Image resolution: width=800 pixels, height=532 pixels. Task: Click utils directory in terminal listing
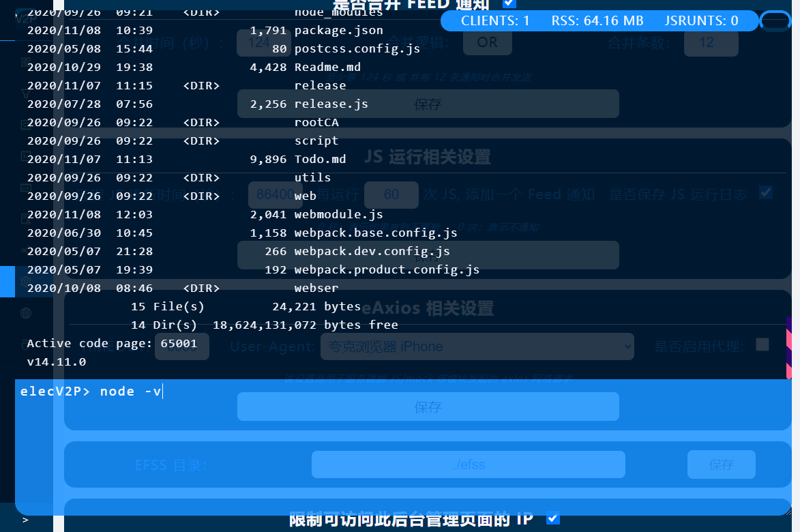coord(313,177)
